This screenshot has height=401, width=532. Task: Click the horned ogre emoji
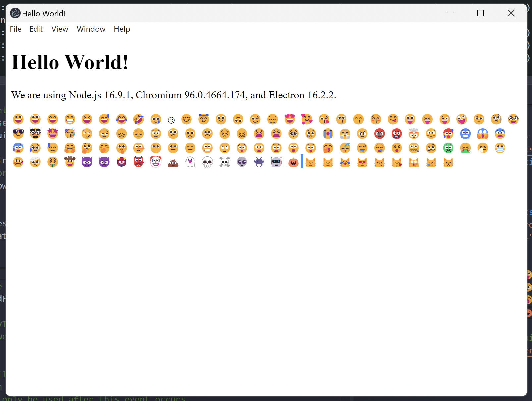pos(122,162)
